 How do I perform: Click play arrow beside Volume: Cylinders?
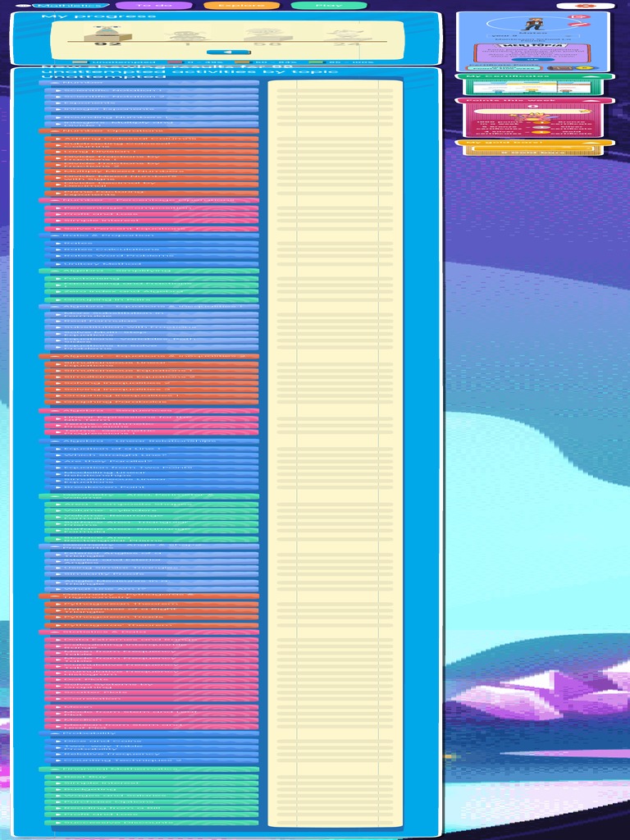pos(58,510)
